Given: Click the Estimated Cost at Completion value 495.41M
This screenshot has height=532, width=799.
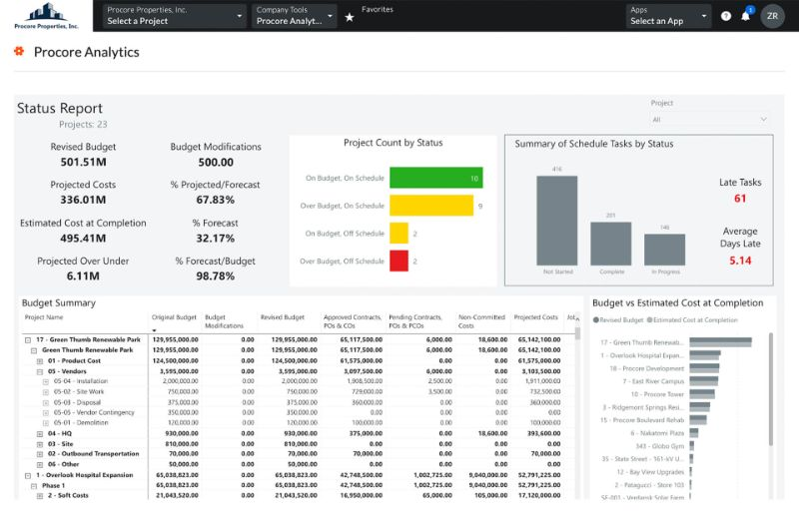Looking at the screenshot, I should (x=83, y=238).
